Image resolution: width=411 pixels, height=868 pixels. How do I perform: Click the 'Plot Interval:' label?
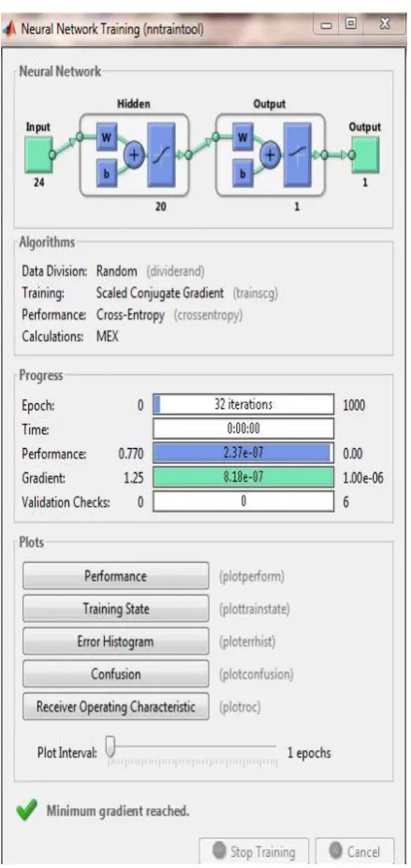pos(67,753)
